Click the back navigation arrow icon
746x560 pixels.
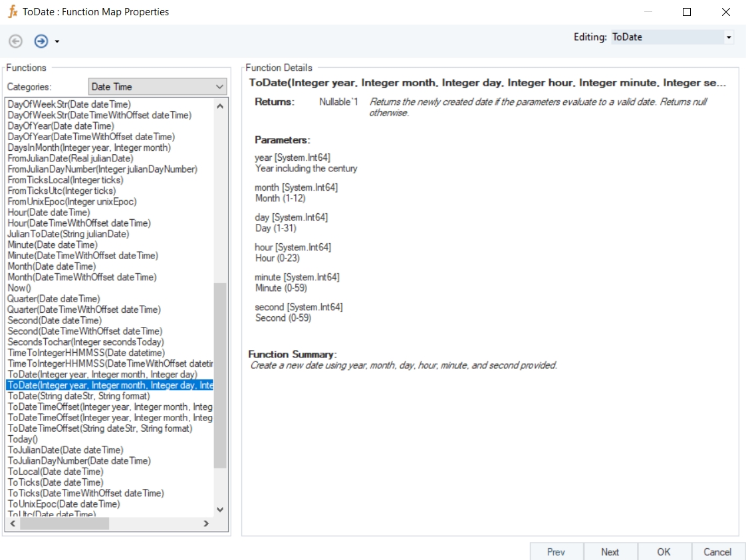coord(15,41)
